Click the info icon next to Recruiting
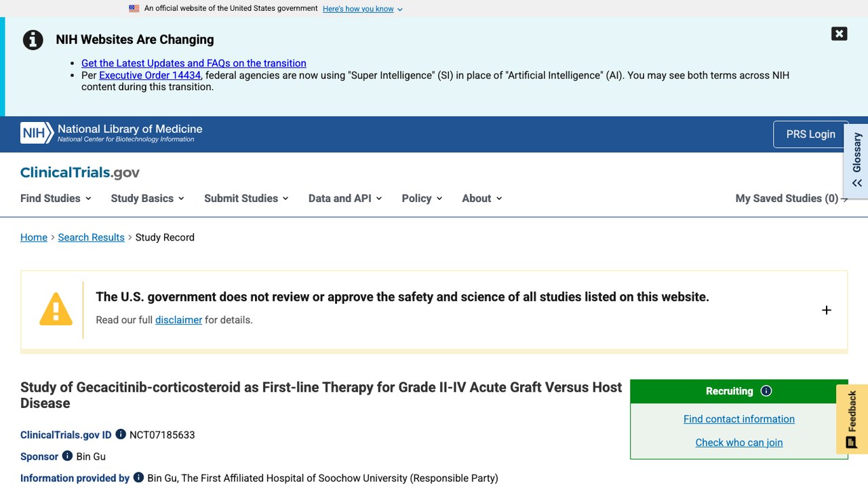The height and width of the screenshot is (488, 868). coord(766,391)
